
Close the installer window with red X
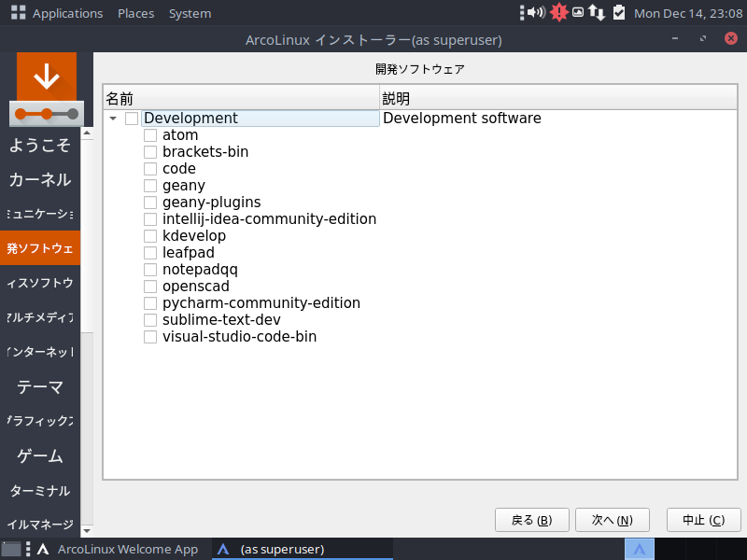pyautogui.click(x=730, y=38)
